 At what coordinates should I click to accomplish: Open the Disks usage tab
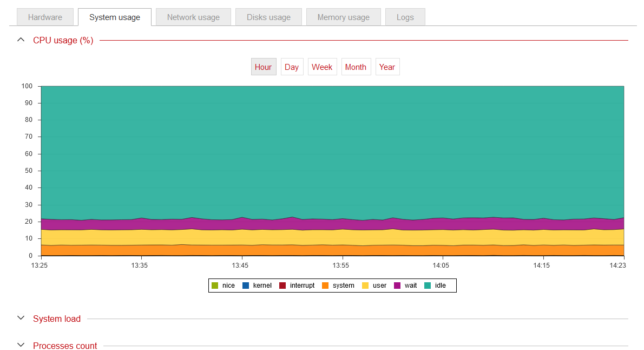268,17
